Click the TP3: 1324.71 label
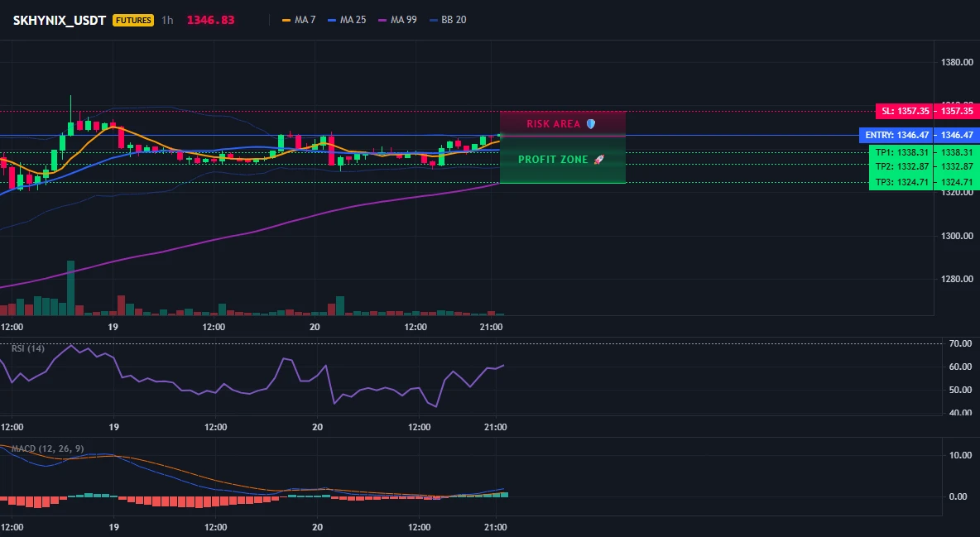Viewport: 980px width, 537px height. (901, 183)
